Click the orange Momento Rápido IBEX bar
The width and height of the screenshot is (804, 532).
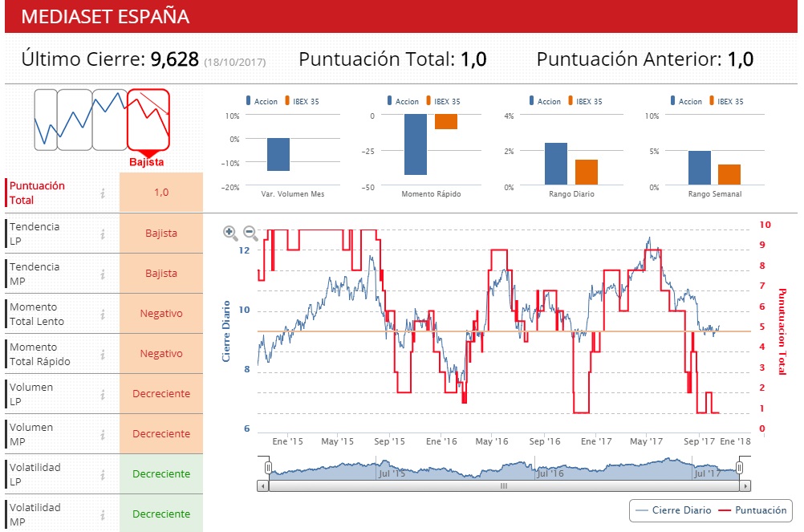click(446, 121)
